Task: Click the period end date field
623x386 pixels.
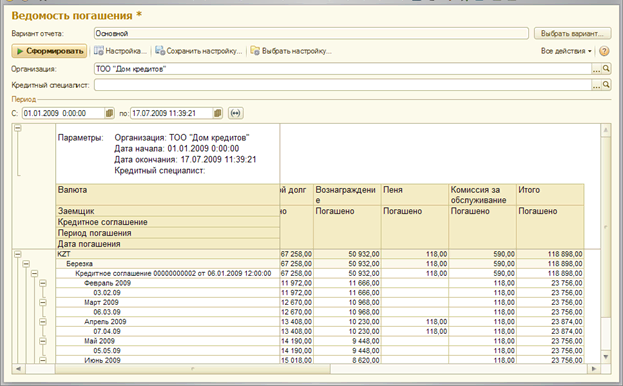Action: point(172,113)
